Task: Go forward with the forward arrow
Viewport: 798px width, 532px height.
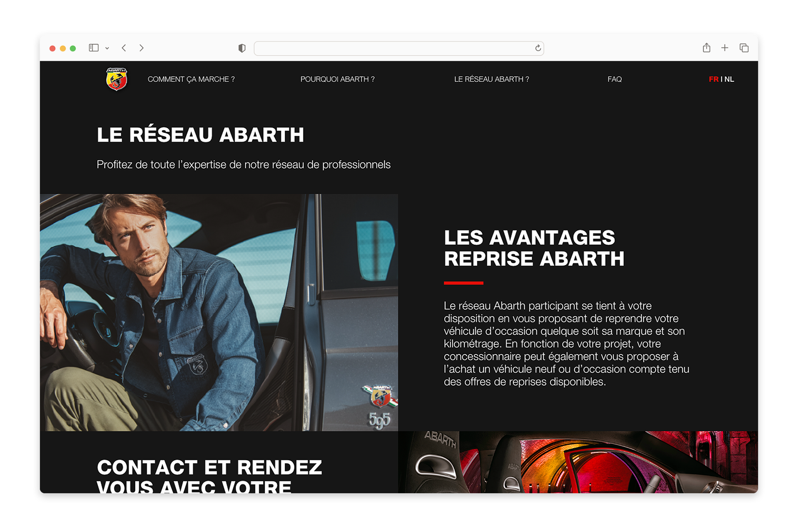Action: (x=142, y=48)
